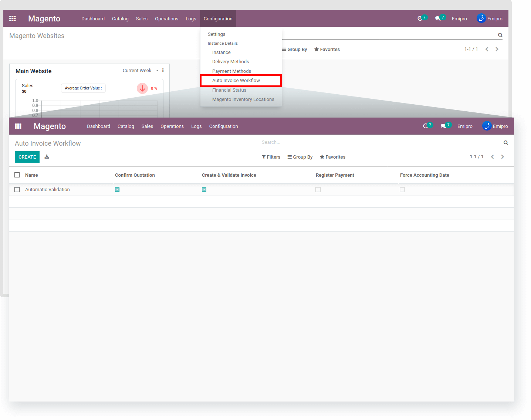The image size is (531, 420).
Task: Open Configuration menu in Auto Invoice Workflow window
Action: pyautogui.click(x=224, y=126)
